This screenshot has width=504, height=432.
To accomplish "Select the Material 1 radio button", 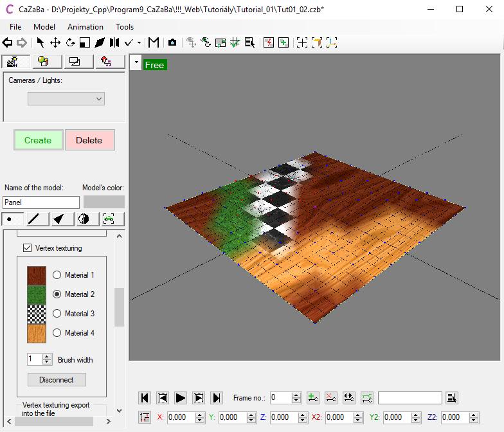I will tap(57, 275).
